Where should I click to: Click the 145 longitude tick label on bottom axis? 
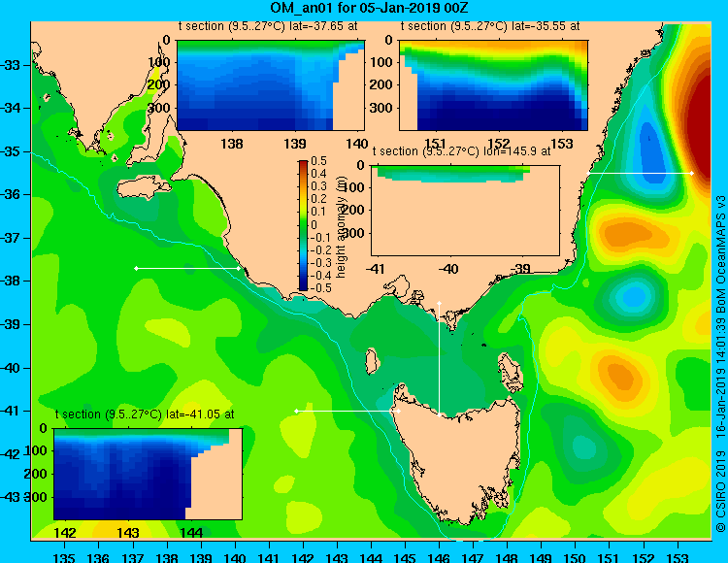pos(405,558)
